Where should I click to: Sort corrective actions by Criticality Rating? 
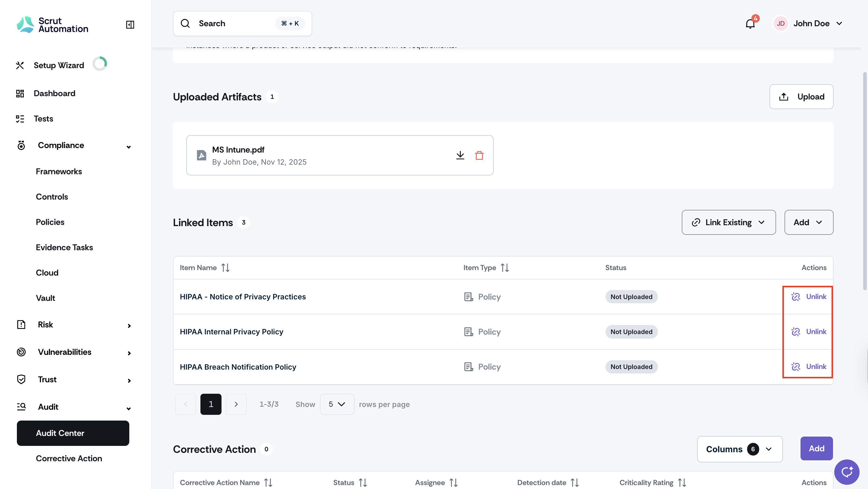pos(682,482)
